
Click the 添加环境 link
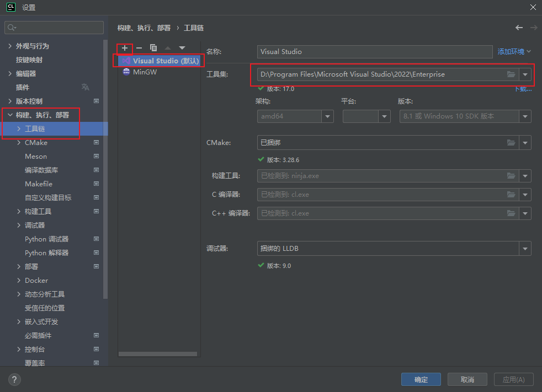click(x=514, y=51)
